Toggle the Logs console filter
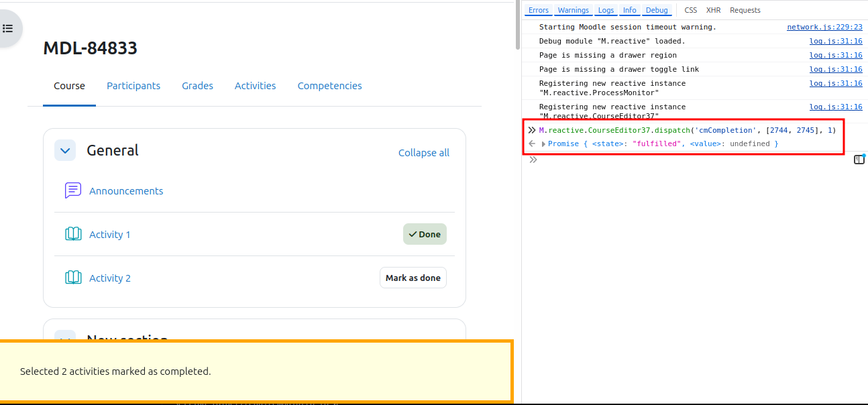Viewport: 868px width, 405px height. [x=606, y=10]
